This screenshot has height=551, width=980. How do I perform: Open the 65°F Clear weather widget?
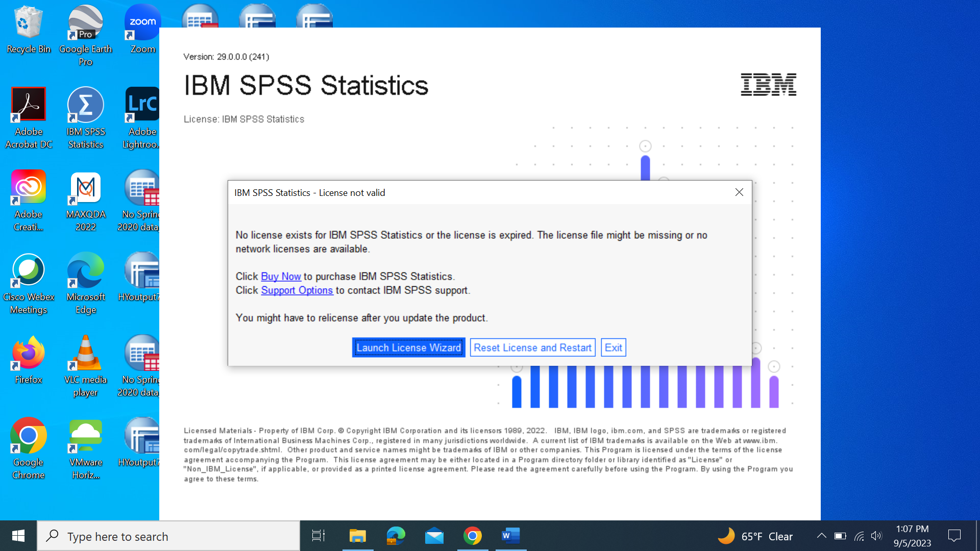pyautogui.click(x=755, y=536)
